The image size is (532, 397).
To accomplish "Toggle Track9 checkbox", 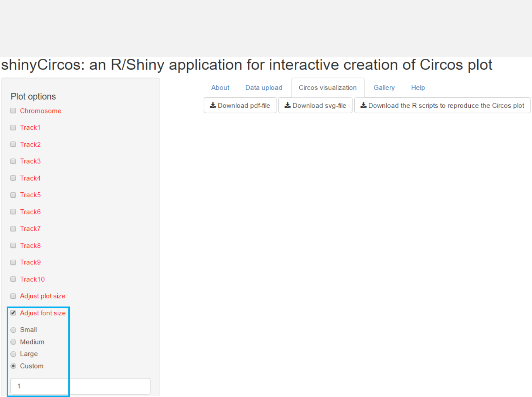I will coord(13,262).
